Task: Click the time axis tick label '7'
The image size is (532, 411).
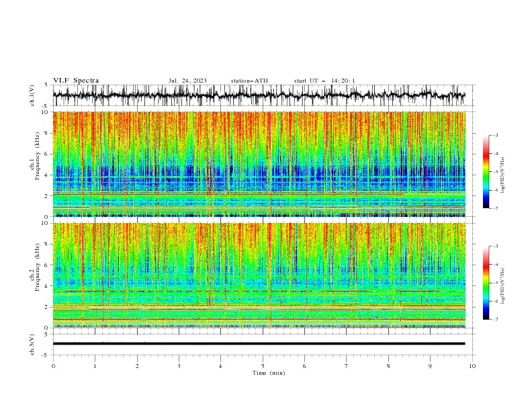Action: [x=347, y=366]
